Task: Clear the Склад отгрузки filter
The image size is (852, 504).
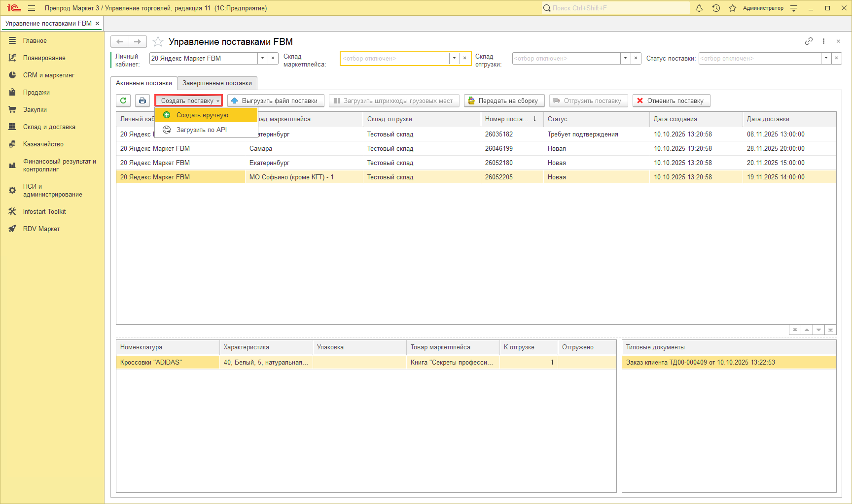Action: tap(636, 58)
